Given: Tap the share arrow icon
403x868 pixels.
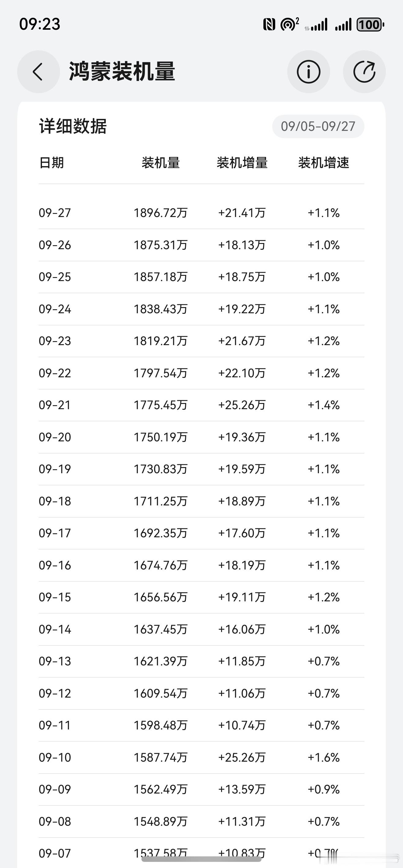Looking at the screenshot, I should pos(364,72).
